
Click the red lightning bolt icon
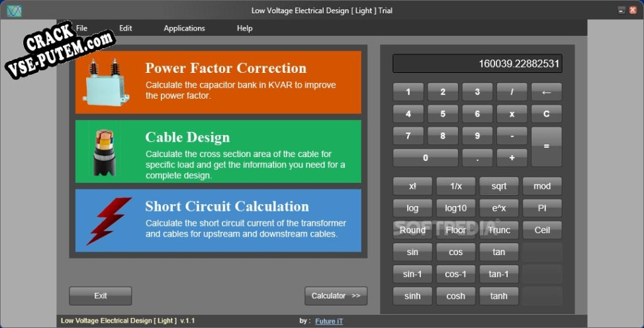[x=109, y=221]
